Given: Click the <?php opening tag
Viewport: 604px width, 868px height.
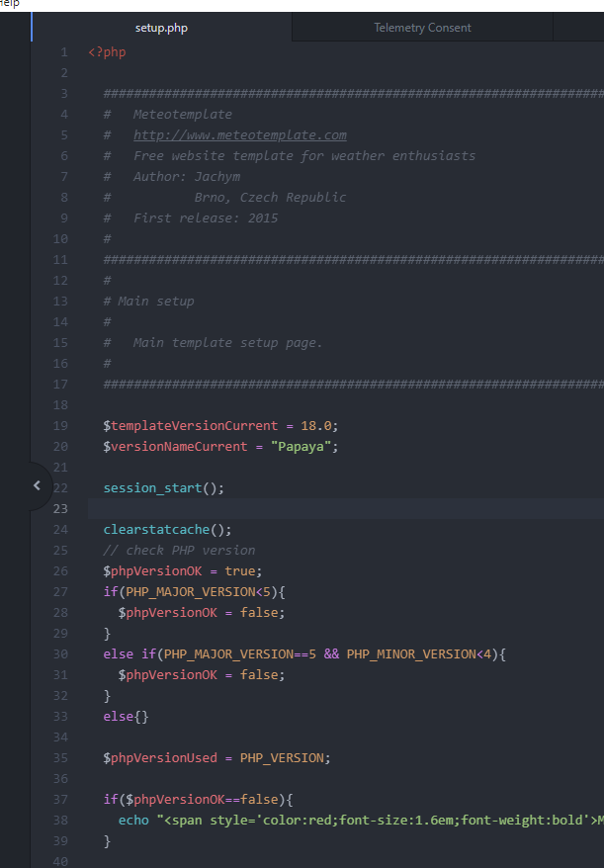Looking at the screenshot, I should tap(107, 52).
